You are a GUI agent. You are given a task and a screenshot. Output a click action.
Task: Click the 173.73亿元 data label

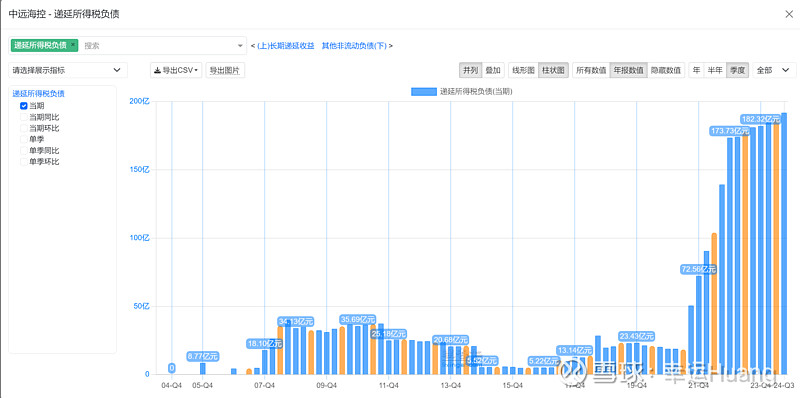730,131
